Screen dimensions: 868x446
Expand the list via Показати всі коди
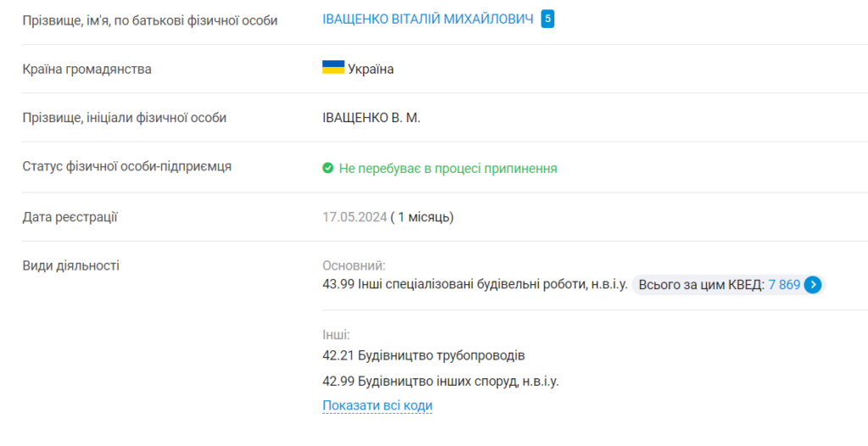coord(377,405)
